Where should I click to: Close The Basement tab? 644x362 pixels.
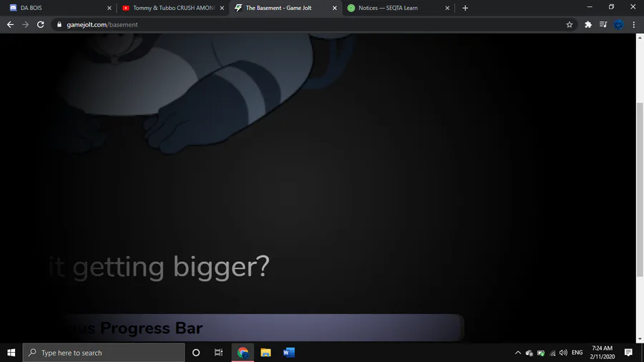pyautogui.click(x=334, y=8)
